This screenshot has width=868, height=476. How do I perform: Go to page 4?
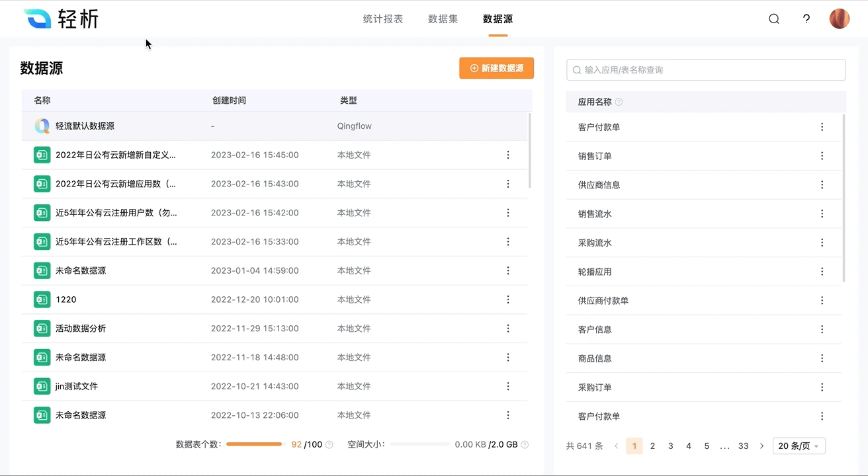[689, 446]
